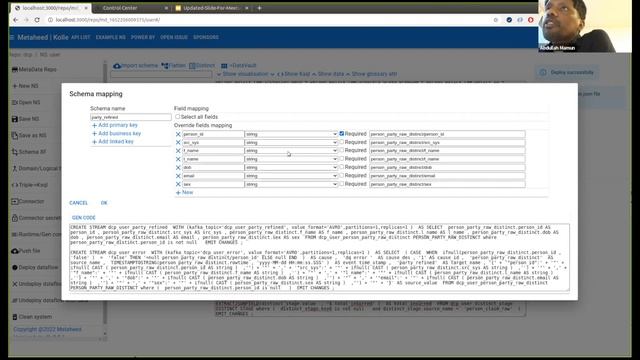Click the Open NS sidebar icon

coord(15,102)
